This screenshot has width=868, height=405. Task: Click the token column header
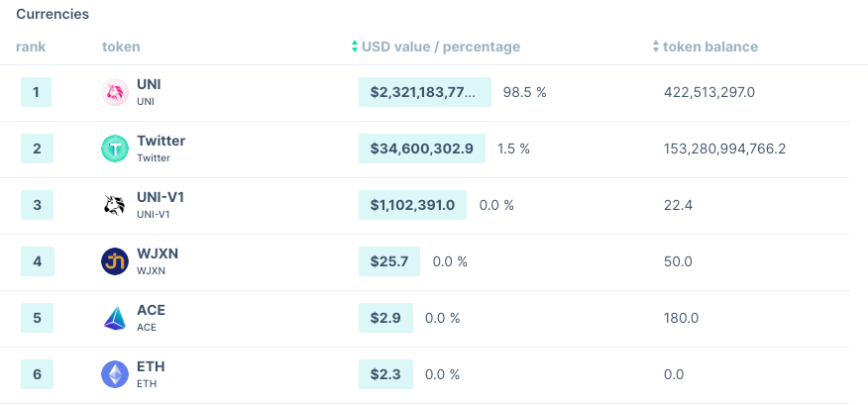point(121,47)
